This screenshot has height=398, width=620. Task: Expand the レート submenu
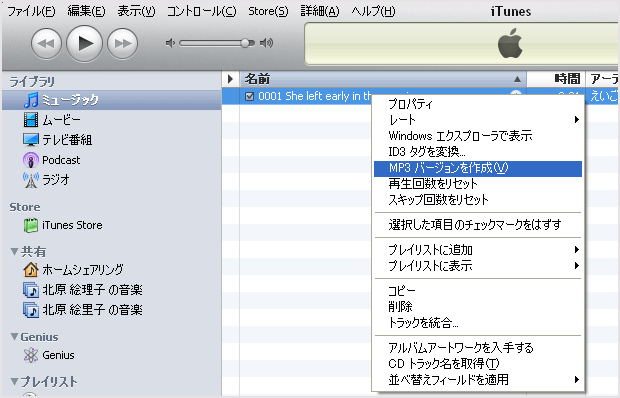click(478, 120)
